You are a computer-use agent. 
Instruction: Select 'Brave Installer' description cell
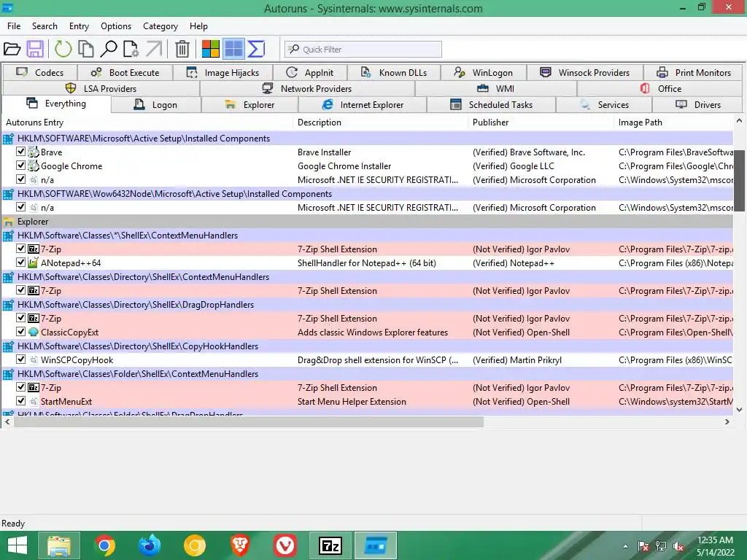tap(325, 152)
